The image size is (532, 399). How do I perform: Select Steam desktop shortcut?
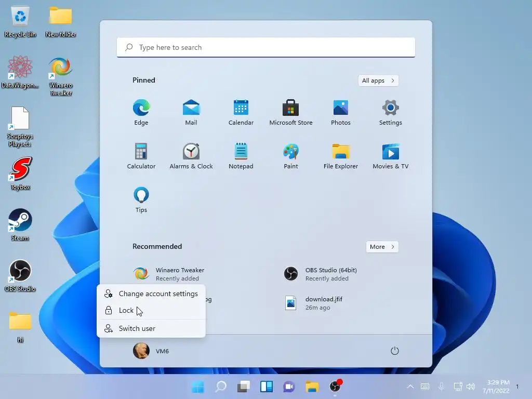[x=20, y=224]
